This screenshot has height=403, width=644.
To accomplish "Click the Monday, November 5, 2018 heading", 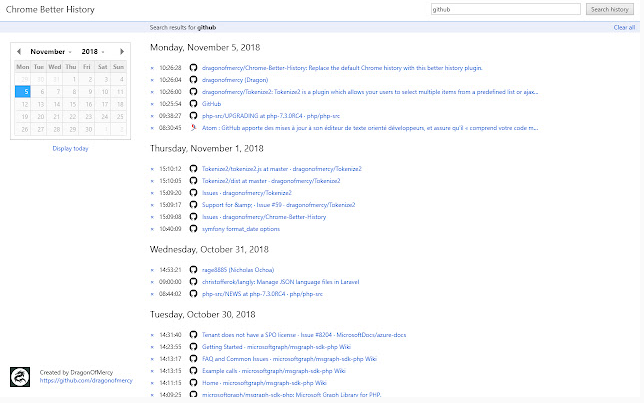I will [x=205, y=48].
